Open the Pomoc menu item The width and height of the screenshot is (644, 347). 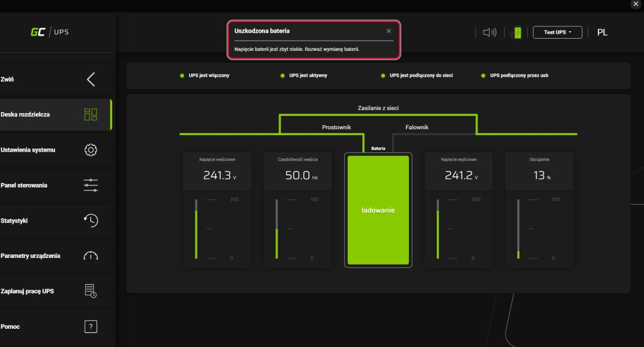pyautogui.click(x=55, y=327)
